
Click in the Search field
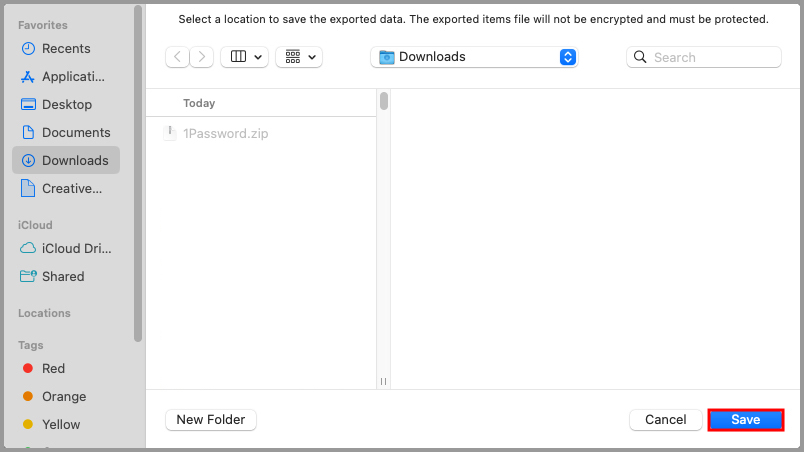tap(714, 58)
